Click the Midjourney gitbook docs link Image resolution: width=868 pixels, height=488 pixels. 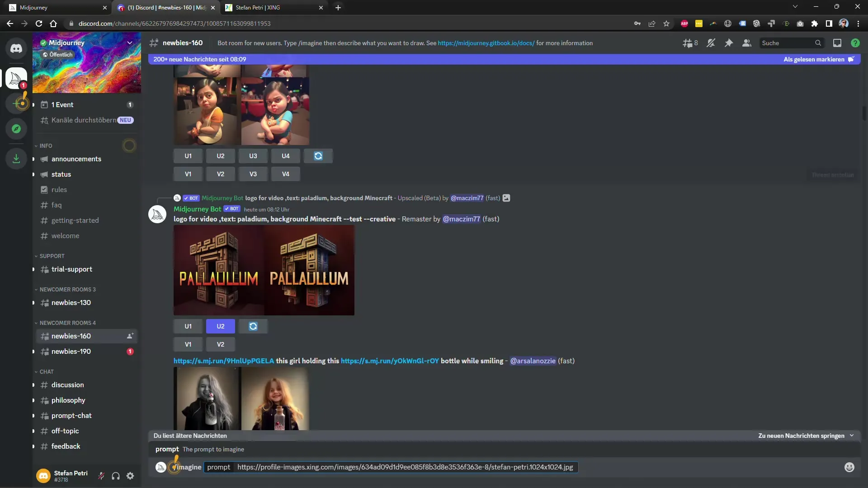point(486,42)
